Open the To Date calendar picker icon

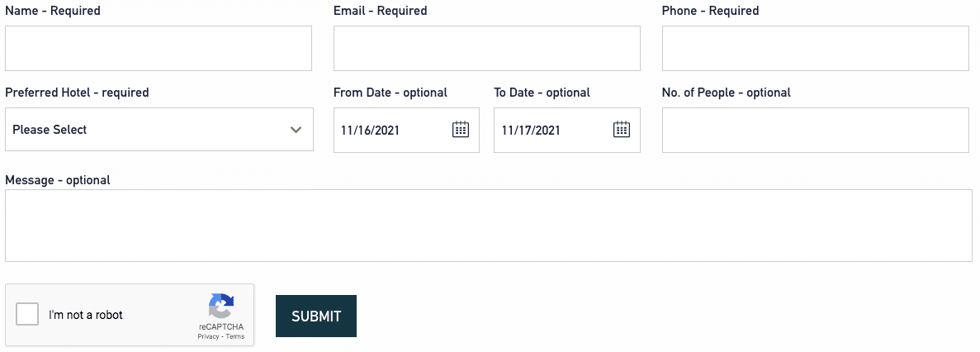point(621,130)
